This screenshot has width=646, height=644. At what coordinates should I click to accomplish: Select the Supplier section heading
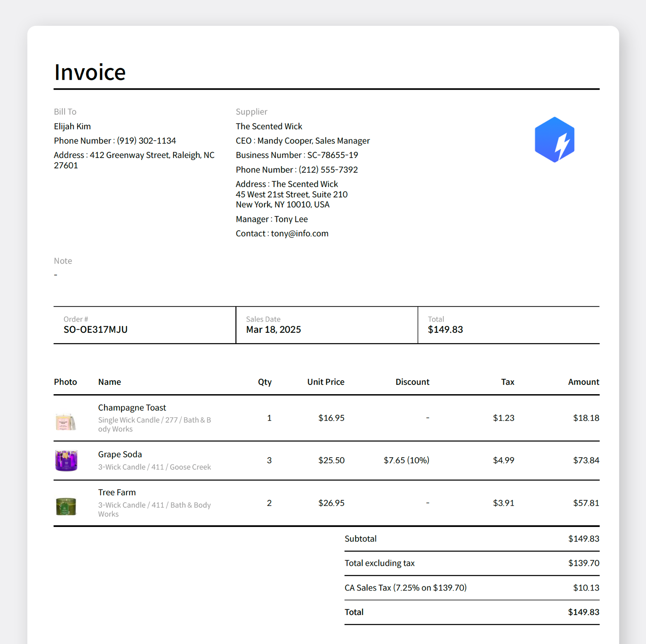pyautogui.click(x=251, y=111)
